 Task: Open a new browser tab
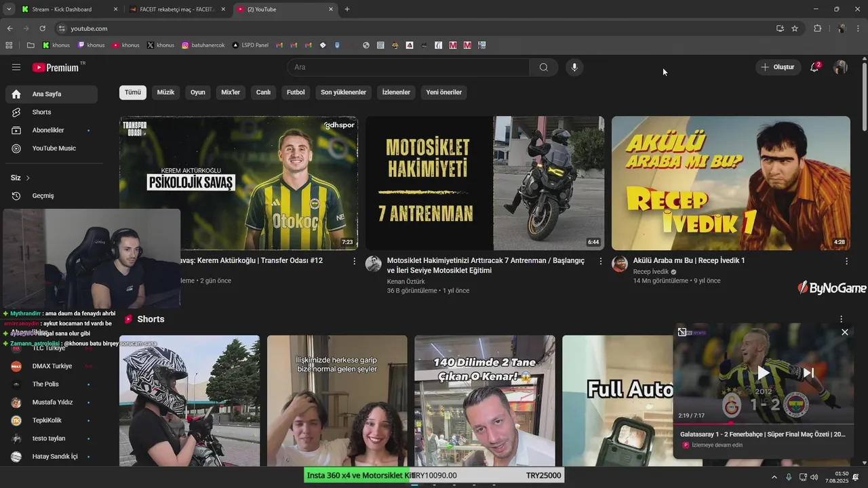(347, 9)
